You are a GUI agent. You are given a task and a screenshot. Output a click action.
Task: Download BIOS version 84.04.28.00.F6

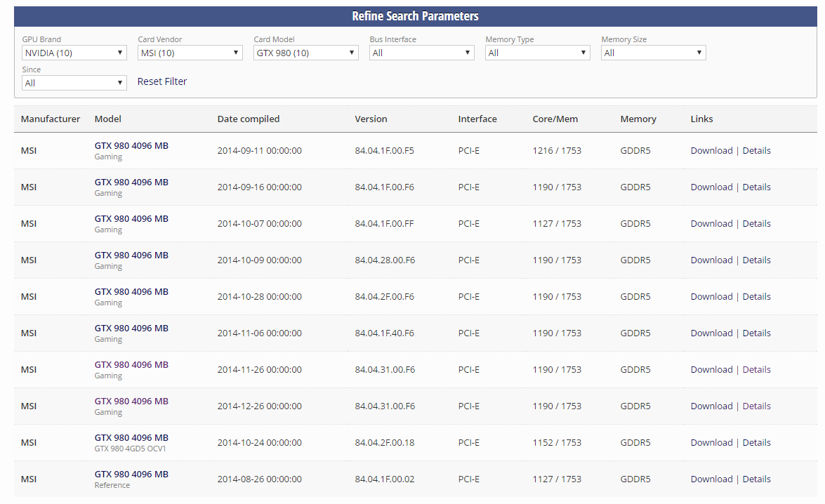(x=711, y=260)
